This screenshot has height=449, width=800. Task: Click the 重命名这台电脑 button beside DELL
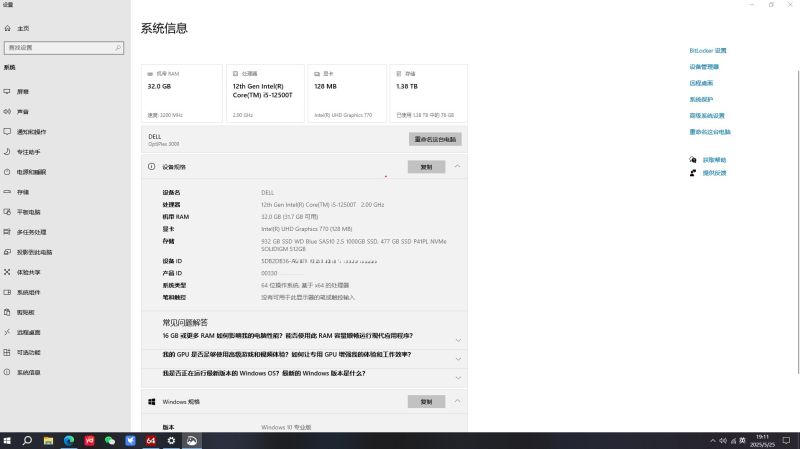[x=435, y=139]
